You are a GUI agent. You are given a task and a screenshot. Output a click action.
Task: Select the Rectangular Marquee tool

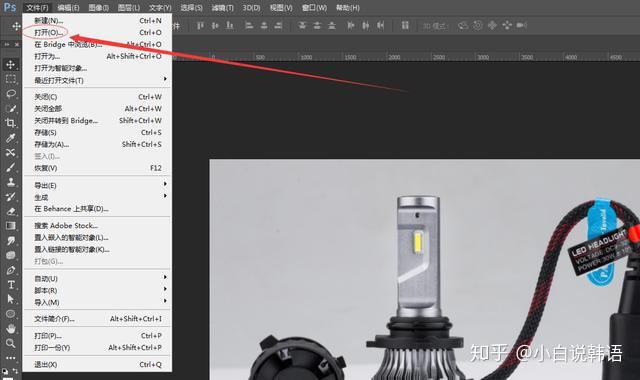coord(11,79)
